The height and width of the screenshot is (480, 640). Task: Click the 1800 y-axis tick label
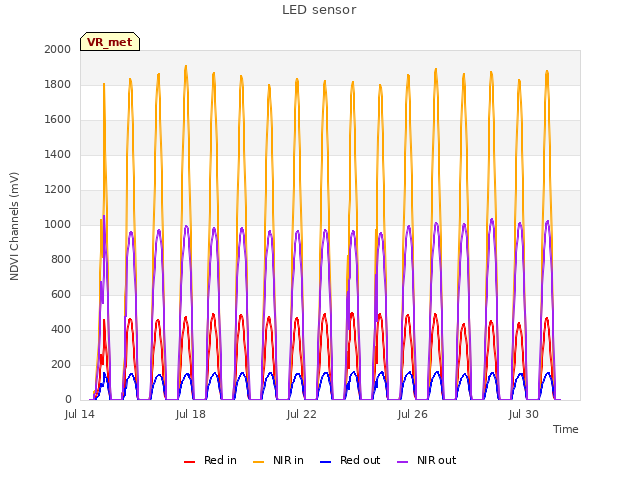coord(58,84)
